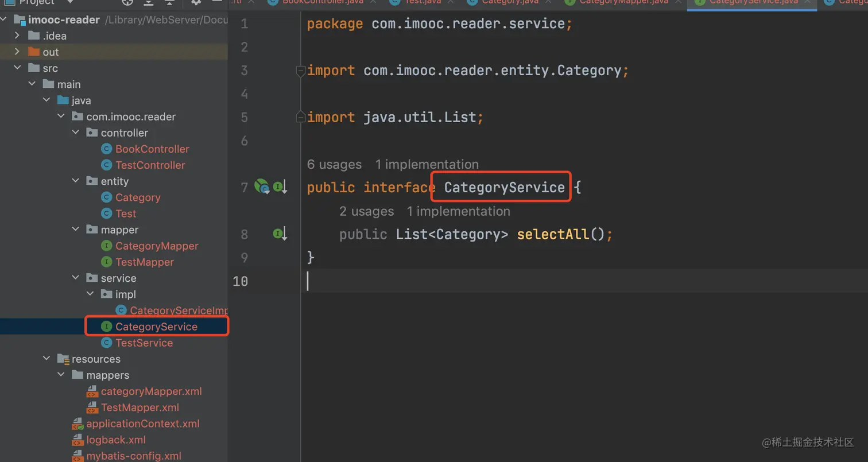The image size is (868, 462).
Task: Click the module icon beside imooc-reader
Action: coord(19,20)
